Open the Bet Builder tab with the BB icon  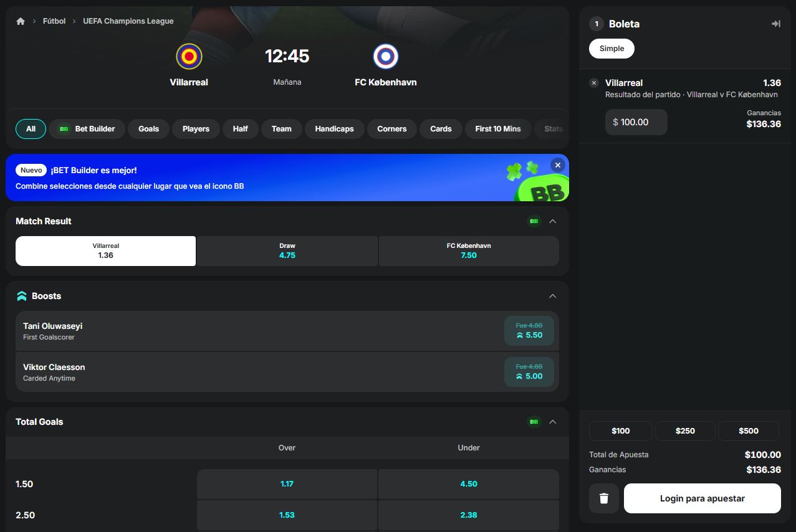point(86,129)
